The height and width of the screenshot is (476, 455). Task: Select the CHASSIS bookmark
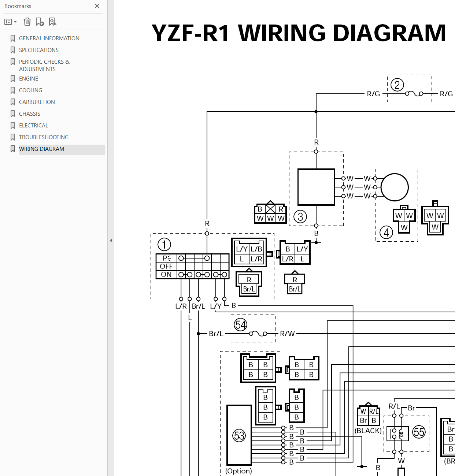pos(30,114)
